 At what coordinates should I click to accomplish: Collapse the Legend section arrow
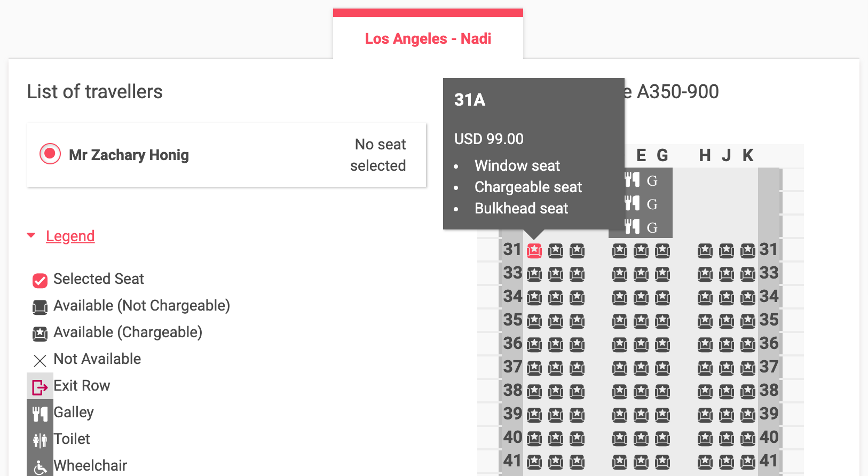point(31,235)
